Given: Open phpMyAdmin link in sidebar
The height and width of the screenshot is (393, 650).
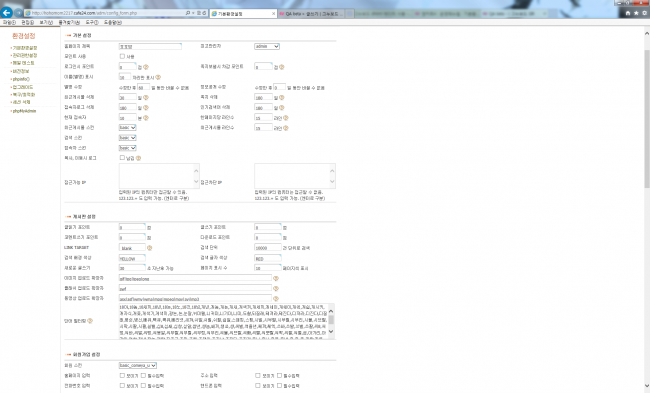Looking at the screenshot, I should point(24,111).
